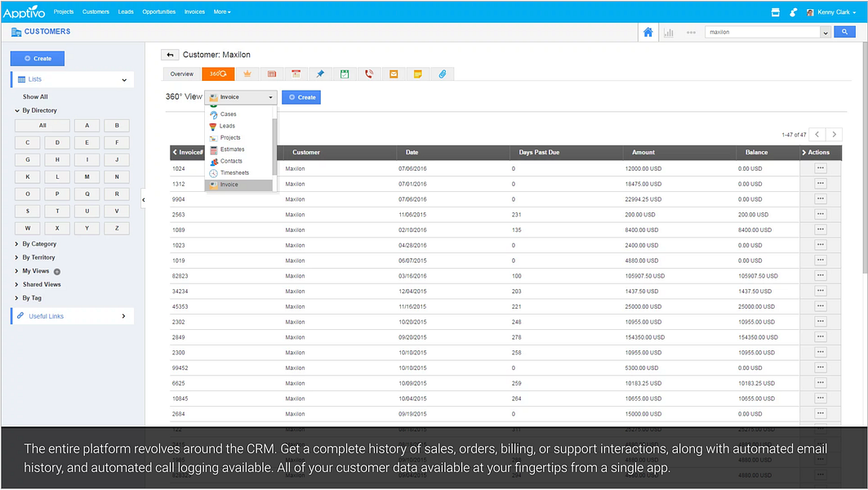Image resolution: width=868 pixels, height=490 pixels.
Task: Open the Kenny Clark user menu
Action: coord(831,12)
